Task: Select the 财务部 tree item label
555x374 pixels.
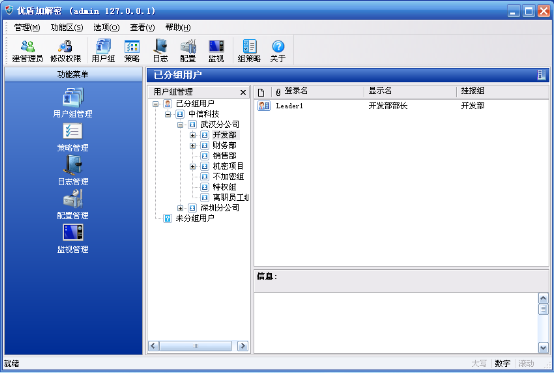Action: coord(224,145)
